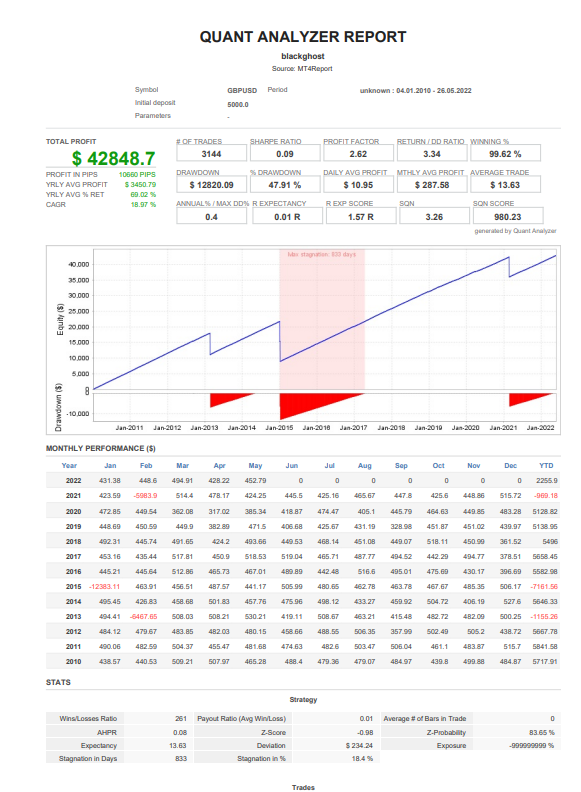The width and height of the screenshot is (581, 792).
Task: Select the Profit Factor value 2.62
Action: (x=358, y=154)
